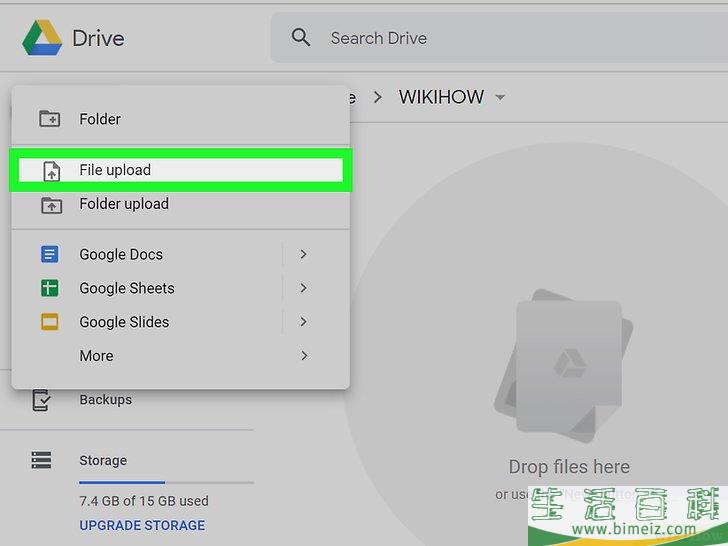Click the Backups device icon
Viewport: 728px width, 546px height.
[x=41, y=400]
